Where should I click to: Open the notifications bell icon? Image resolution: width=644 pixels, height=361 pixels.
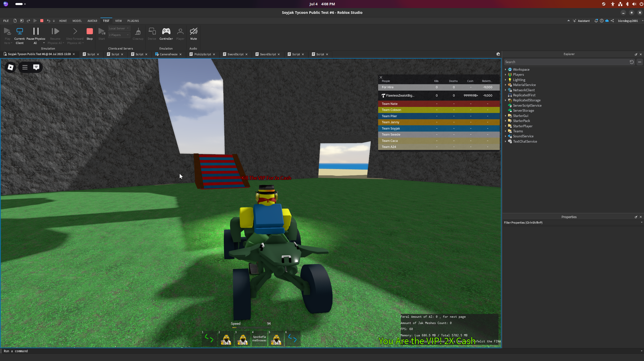pyautogui.click(x=596, y=21)
